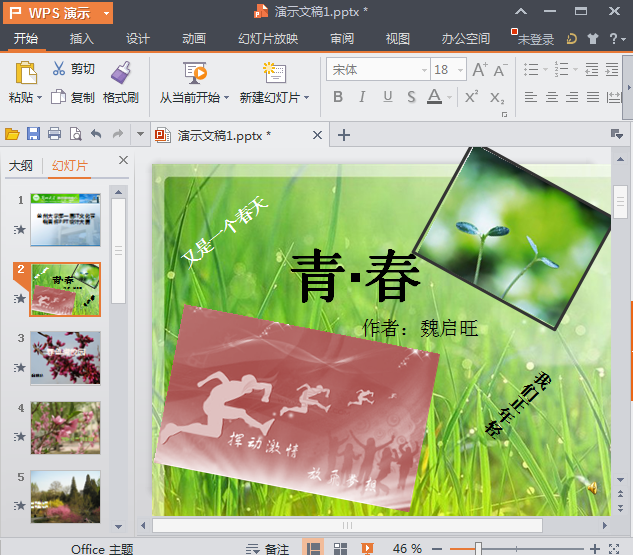
Task: Fit slide to window icon
Action: [614, 549]
